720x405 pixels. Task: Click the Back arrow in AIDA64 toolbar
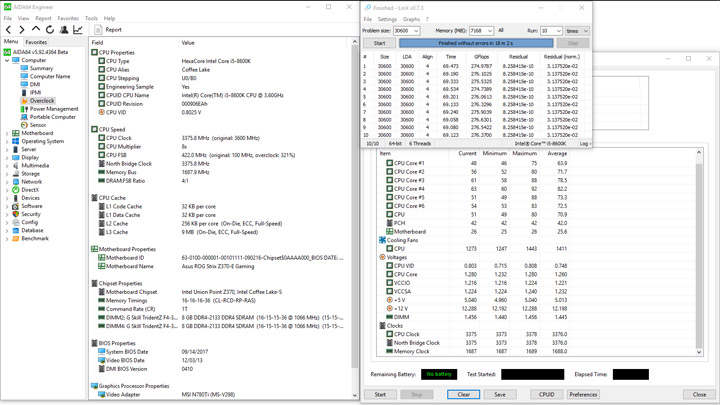pos(8,30)
